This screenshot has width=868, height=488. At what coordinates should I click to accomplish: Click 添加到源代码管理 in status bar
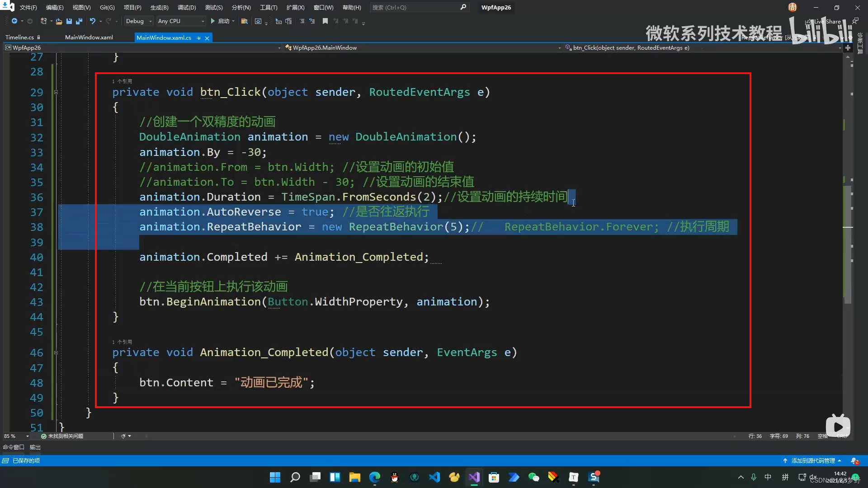(813, 461)
